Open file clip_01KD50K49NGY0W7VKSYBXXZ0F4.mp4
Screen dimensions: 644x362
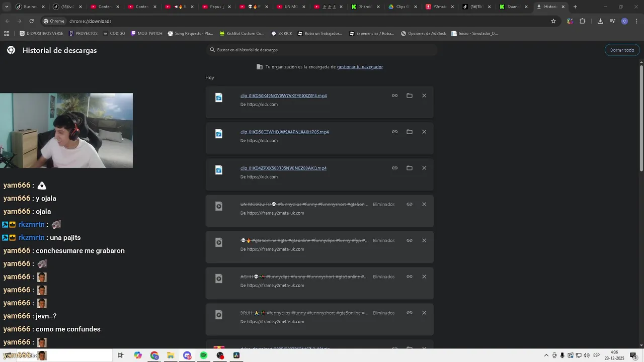pyautogui.click(x=283, y=96)
